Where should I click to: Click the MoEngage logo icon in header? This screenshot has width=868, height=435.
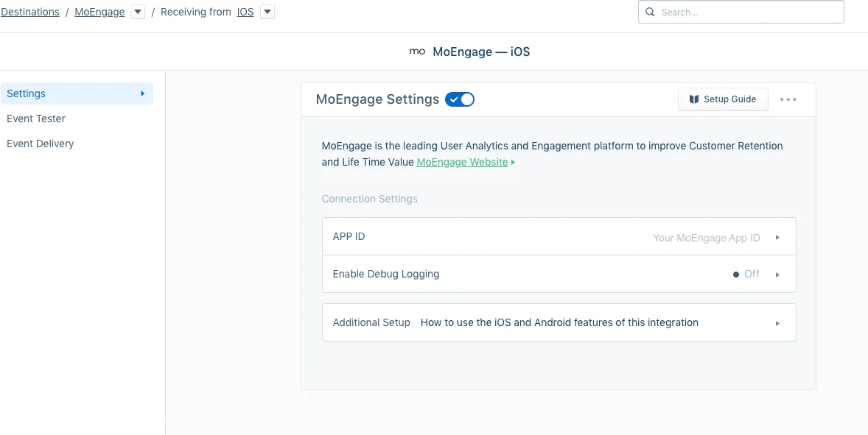pos(417,52)
